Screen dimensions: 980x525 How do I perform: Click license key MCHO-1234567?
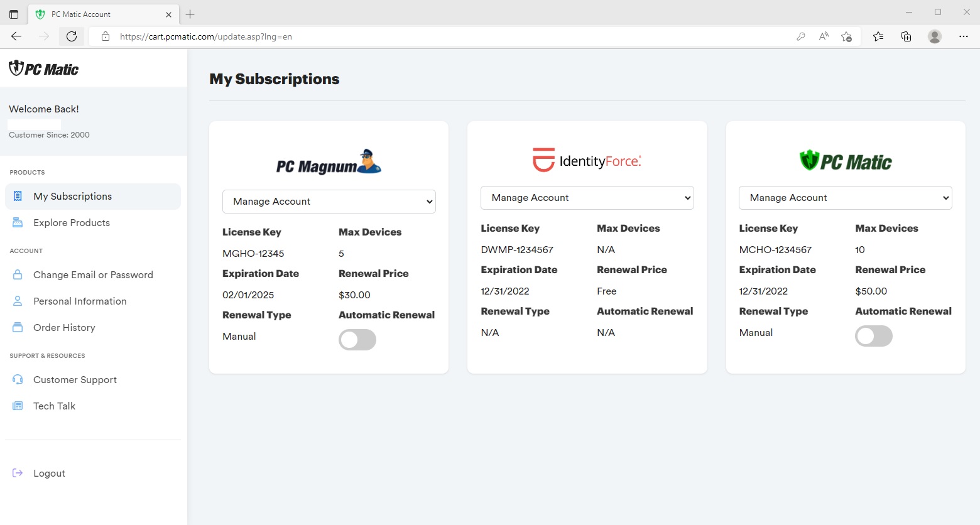coord(775,250)
